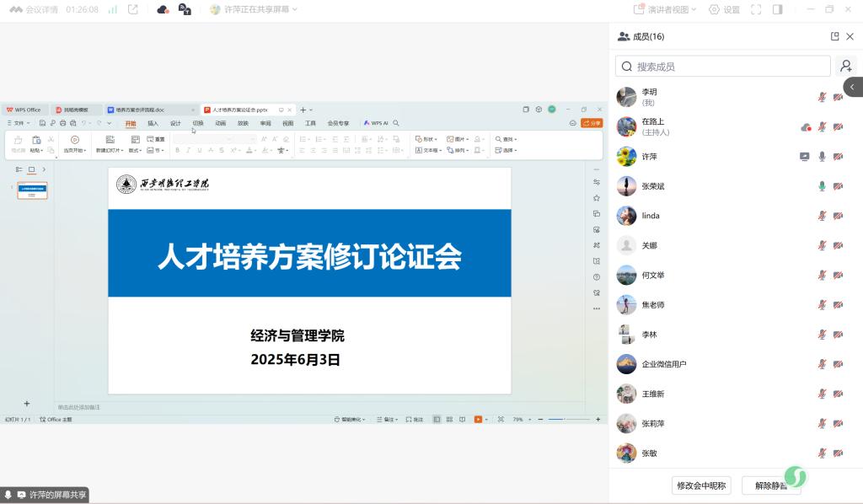This screenshot has width=863, height=504.
Task: Click the 搜索成员 search field
Action: (x=723, y=67)
